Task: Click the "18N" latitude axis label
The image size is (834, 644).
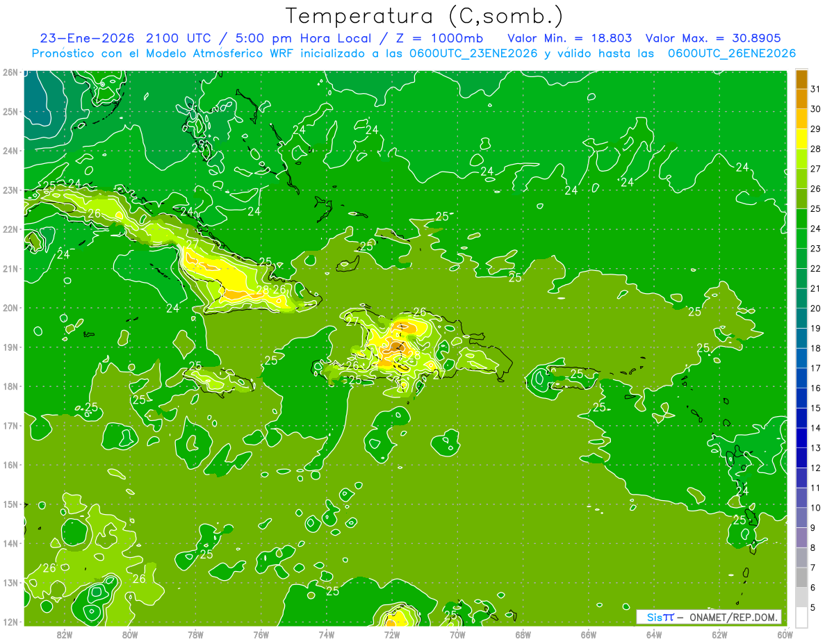Action: click(10, 386)
